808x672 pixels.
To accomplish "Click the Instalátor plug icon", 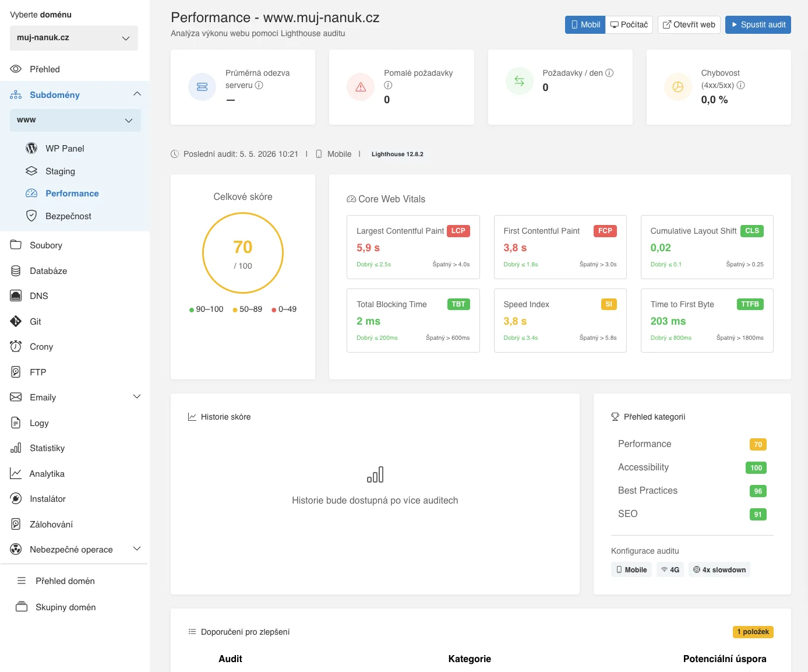I will pyautogui.click(x=16, y=499).
